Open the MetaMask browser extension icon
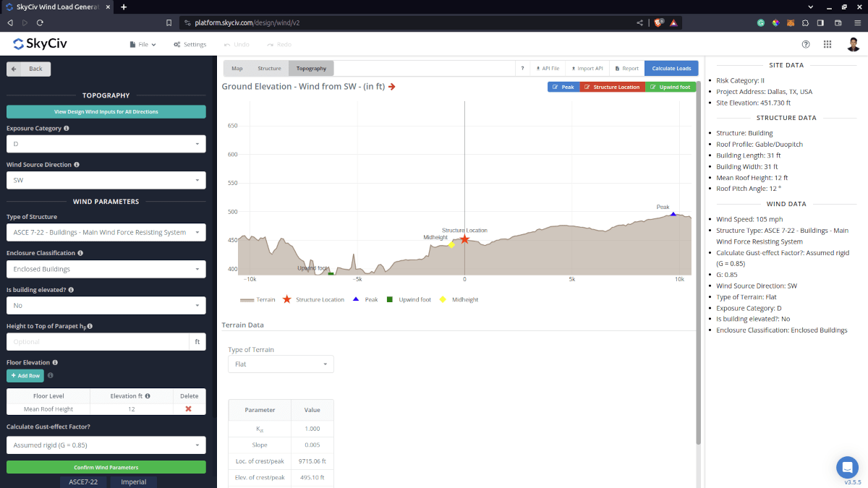 (792, 22)
